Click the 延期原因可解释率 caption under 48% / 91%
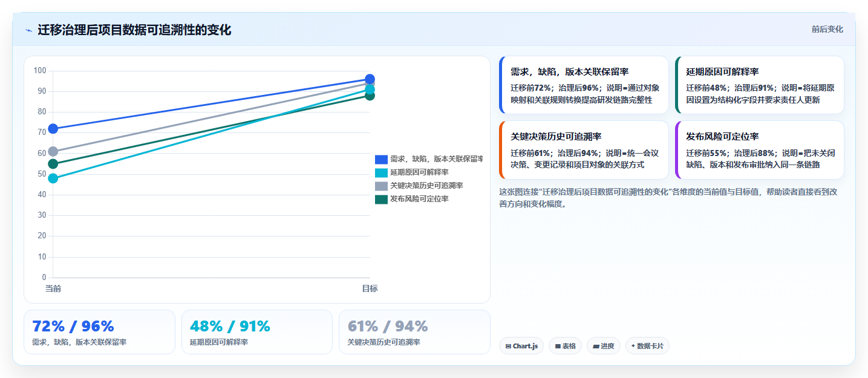 click(x=219, y=342)
